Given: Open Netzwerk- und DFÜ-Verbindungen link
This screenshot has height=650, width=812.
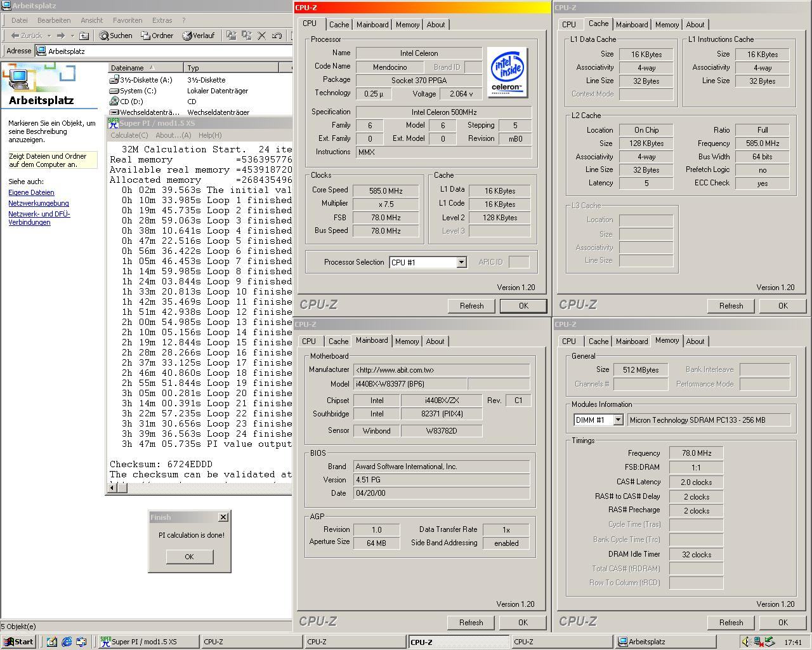Looking at the screenshot, I should (39, 218).
